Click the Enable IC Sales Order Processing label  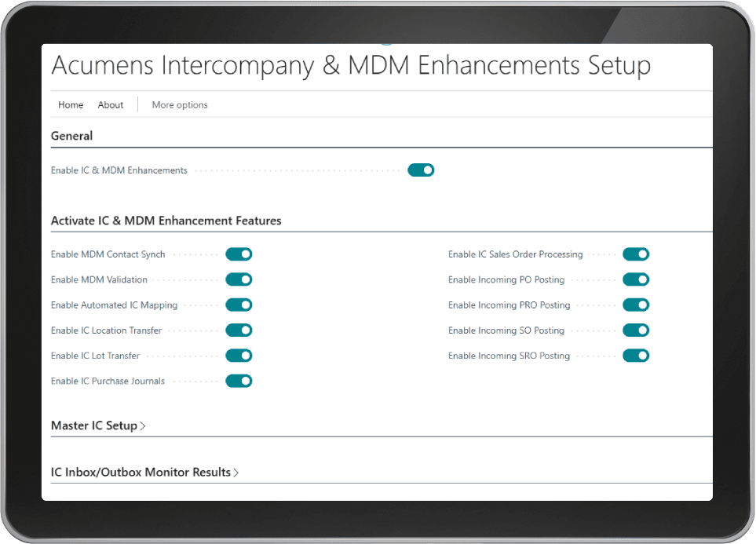pyautogui.click(x=516, y=254)
